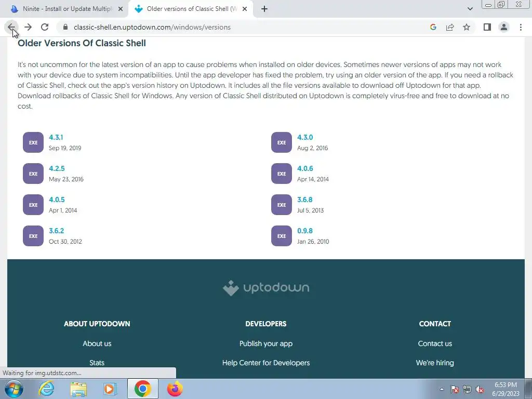Image resolution: width=532 pixels, height=399 pixels.
Task: Close the Classic Shell versions tab
Action: point(245,9)
